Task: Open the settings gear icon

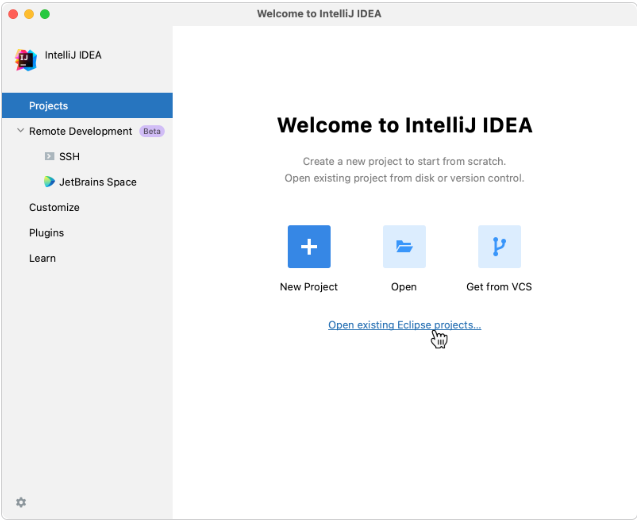Action: (x=21, y=502)
